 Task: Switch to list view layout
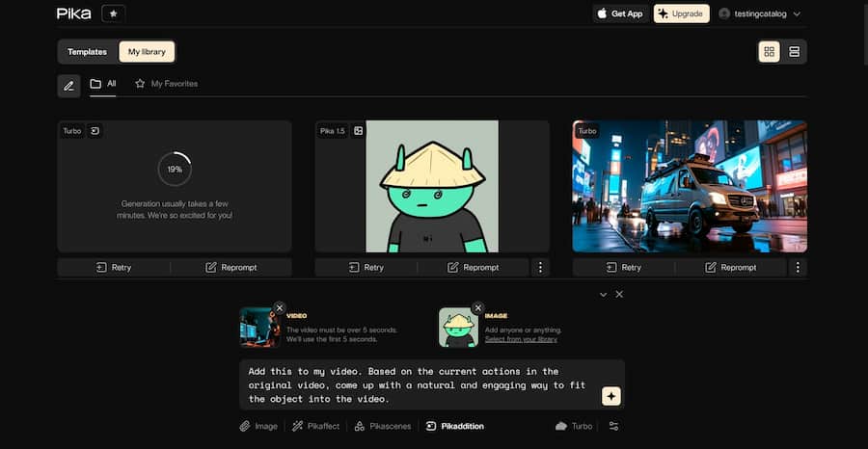tap(795, 51)
